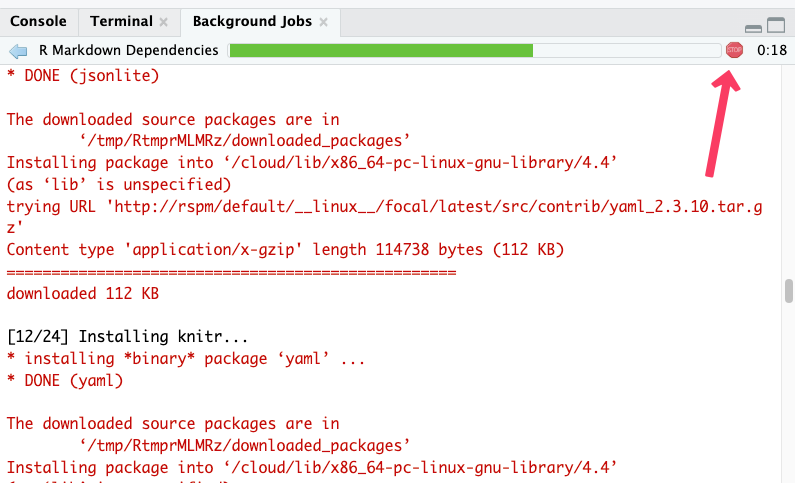Click the 0:18 elapsed time indicator
This screenshot has width=795, height=483.
click(771, 50)
